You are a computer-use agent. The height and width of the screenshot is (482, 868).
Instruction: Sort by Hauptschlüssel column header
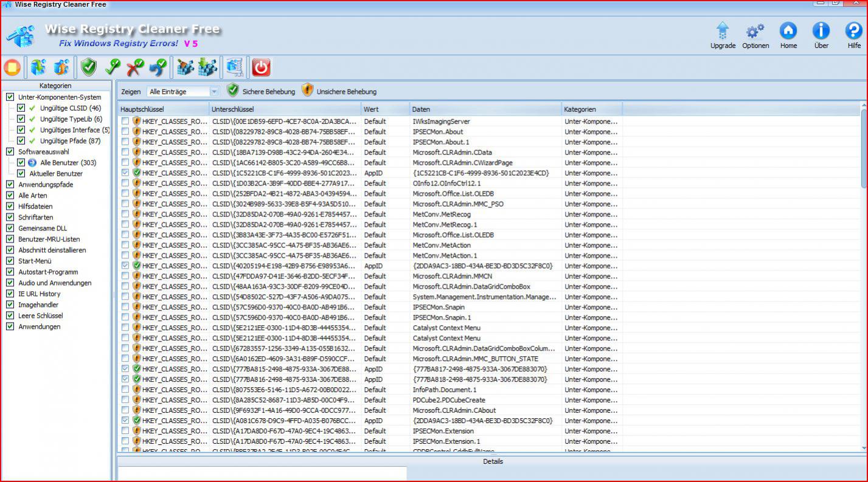point(163,109)
